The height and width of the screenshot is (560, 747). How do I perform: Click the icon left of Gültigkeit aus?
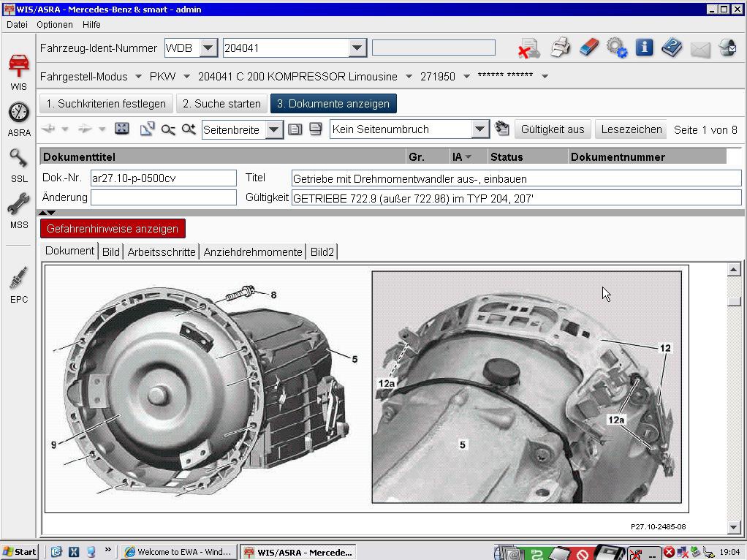coord(501,129)
